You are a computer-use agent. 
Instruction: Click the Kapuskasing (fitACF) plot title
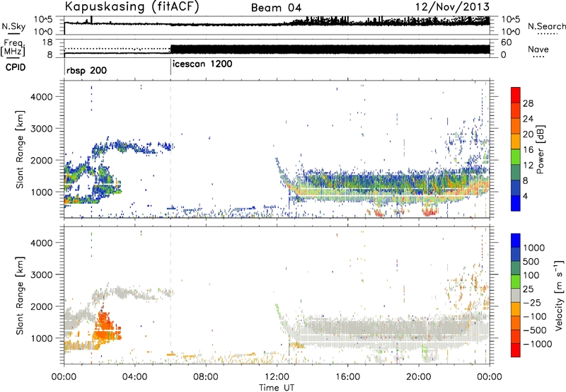pos(132,7)
